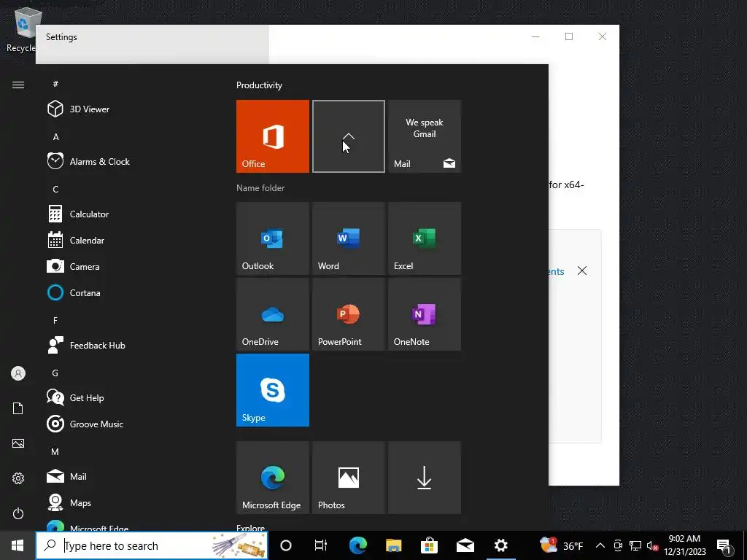Click the Skype tile

[x=273, y=390]
